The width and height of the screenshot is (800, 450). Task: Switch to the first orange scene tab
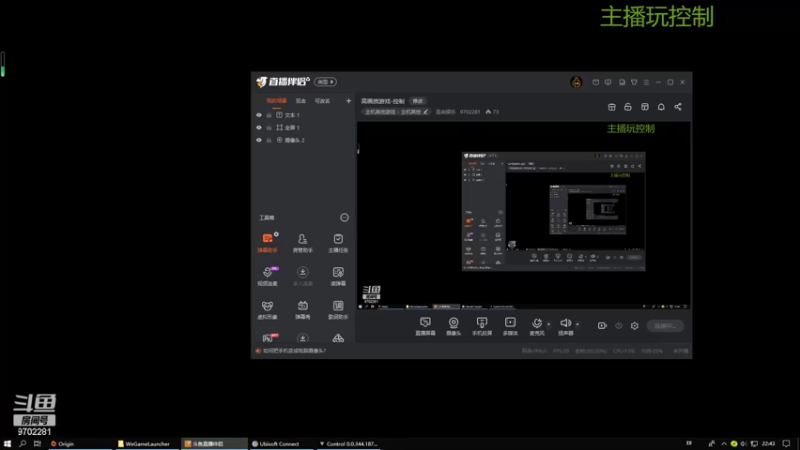tap(276, 101)
